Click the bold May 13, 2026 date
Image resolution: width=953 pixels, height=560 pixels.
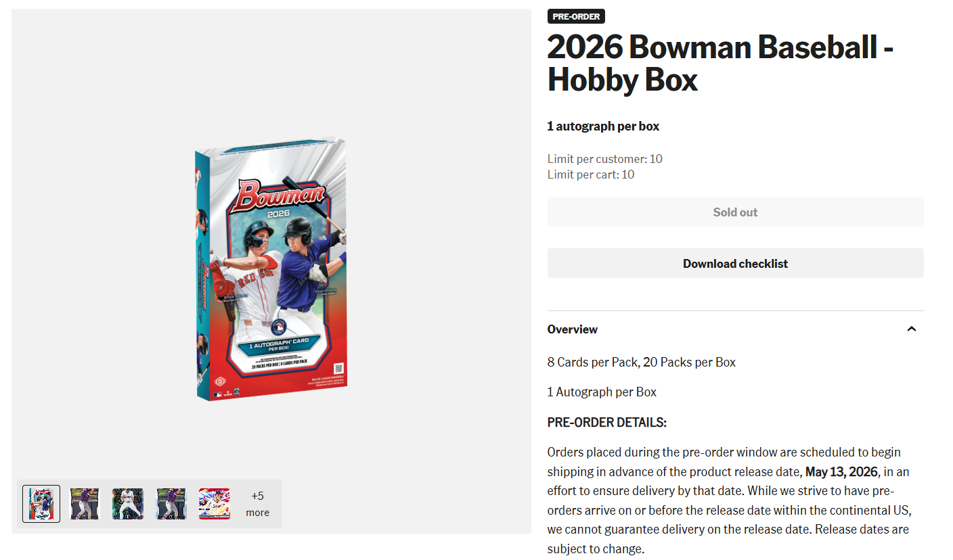[x=841, y=471]
